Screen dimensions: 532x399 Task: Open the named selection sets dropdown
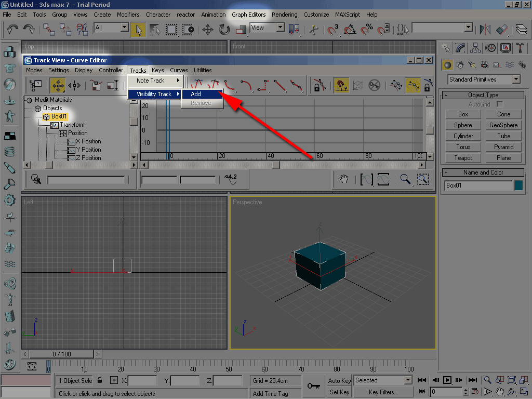(x=469, y=27)
